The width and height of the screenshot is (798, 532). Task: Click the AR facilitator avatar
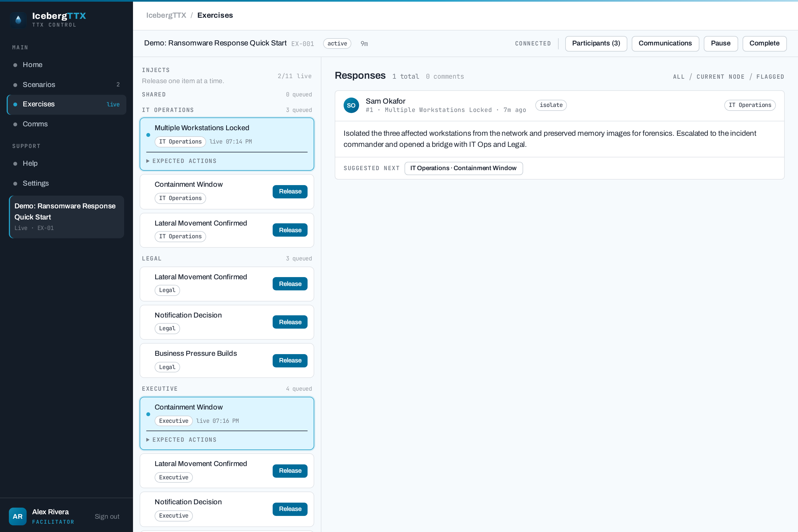(18, 516)
